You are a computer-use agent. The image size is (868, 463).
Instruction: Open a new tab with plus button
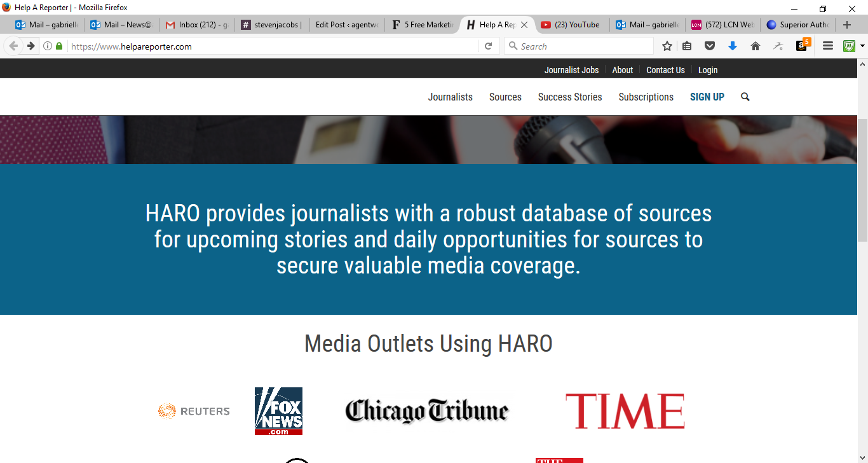click(x=846, y=25)
